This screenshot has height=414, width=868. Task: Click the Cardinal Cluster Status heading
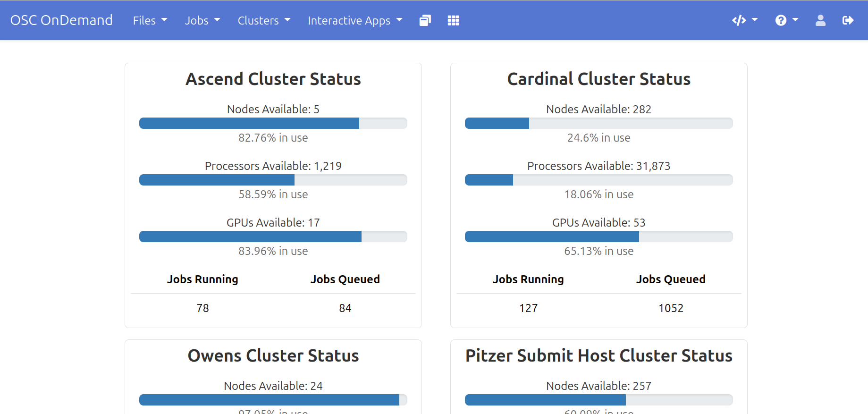598,79
